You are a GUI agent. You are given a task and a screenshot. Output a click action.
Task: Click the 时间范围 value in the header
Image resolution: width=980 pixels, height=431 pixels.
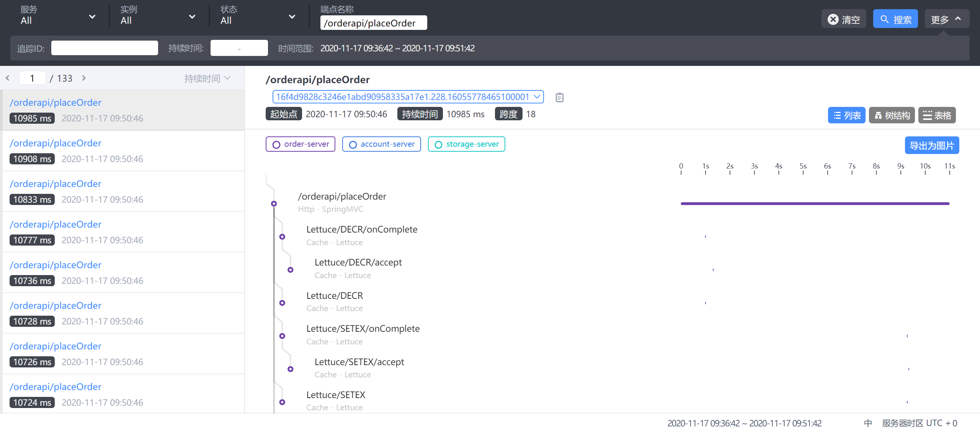(397, 48)
